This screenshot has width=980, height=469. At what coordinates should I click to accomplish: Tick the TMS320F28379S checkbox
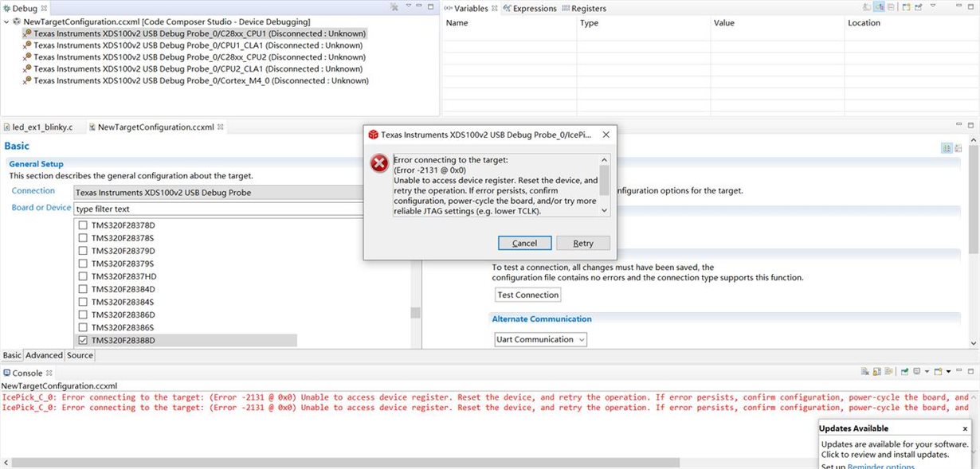[83, 264]
